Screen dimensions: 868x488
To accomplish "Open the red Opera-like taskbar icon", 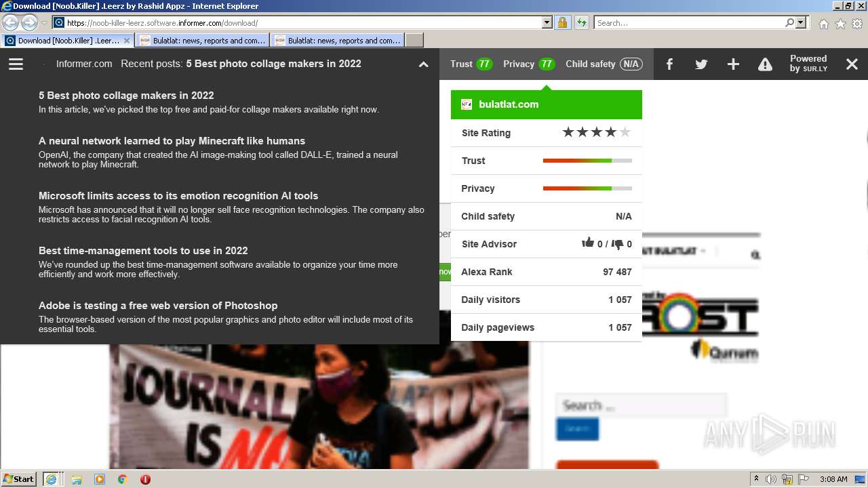I will [145, 479].
